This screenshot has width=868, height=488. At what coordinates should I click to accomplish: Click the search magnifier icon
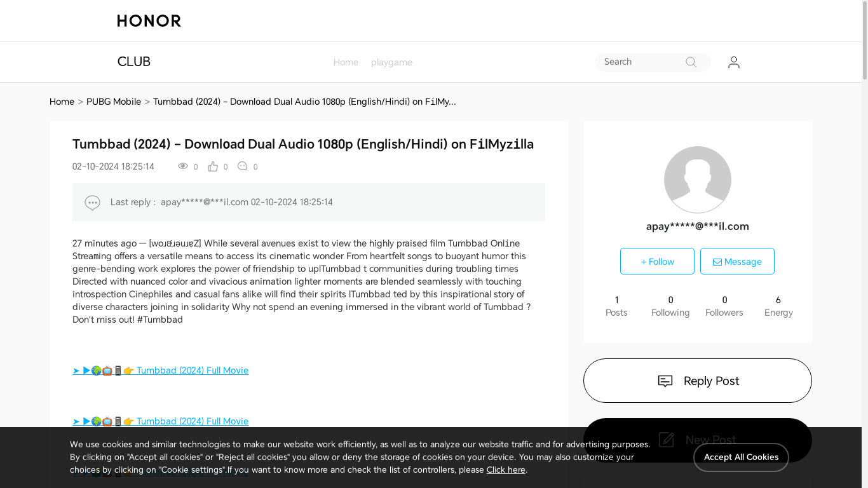tap(691, 62)
